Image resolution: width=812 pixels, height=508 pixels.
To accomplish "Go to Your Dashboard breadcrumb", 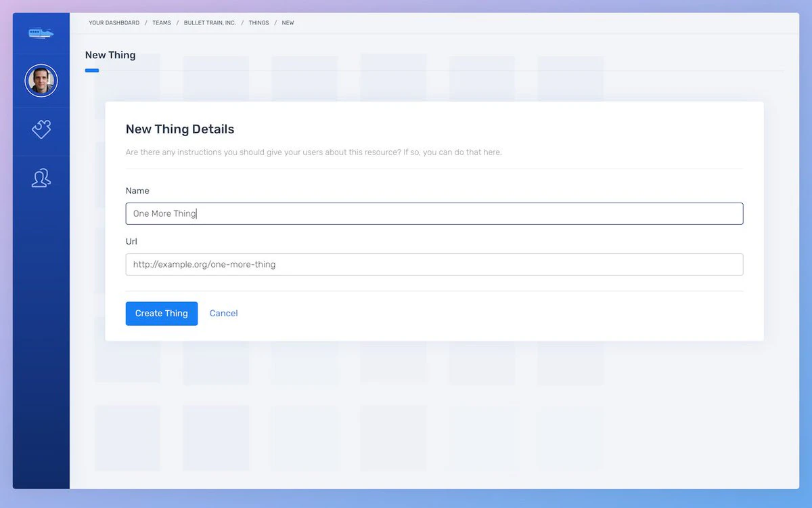I will (x=114, y=23).
